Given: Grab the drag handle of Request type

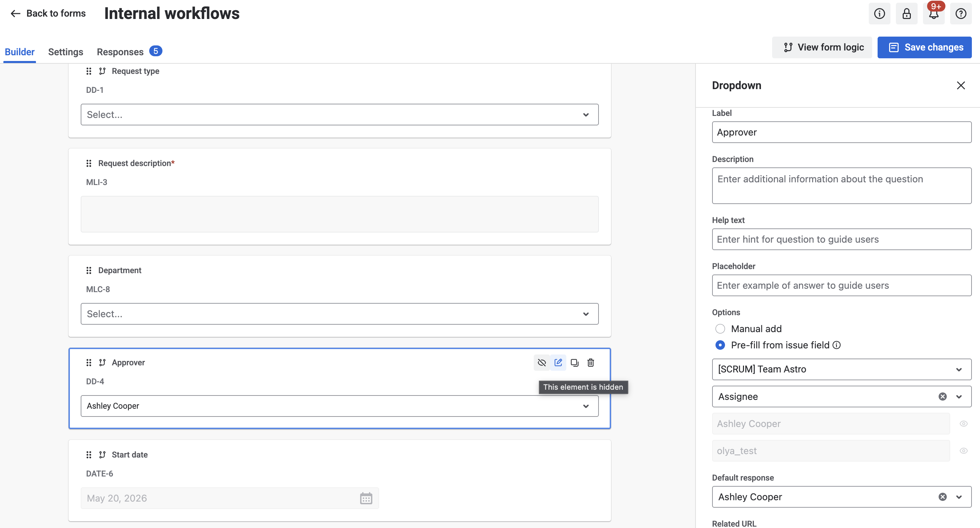Looking at the screenshot, I should click(89, 71).
